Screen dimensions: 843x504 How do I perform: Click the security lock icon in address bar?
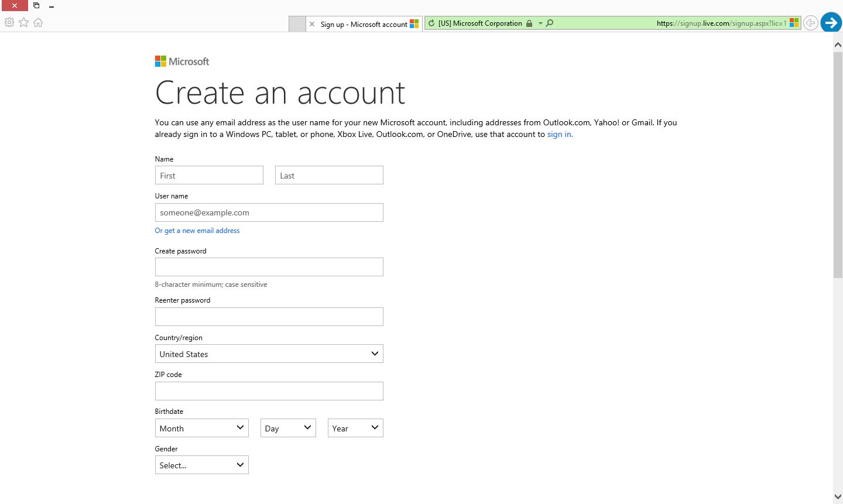pos(529,23)
